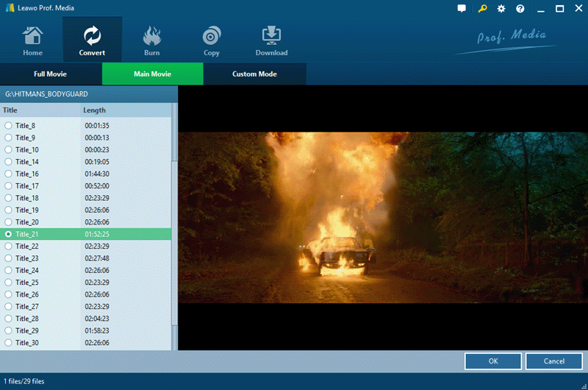This screenshot has height=390, width=588.
Task: Select the Title_14 radio button
Action: (x=8, y=161)
